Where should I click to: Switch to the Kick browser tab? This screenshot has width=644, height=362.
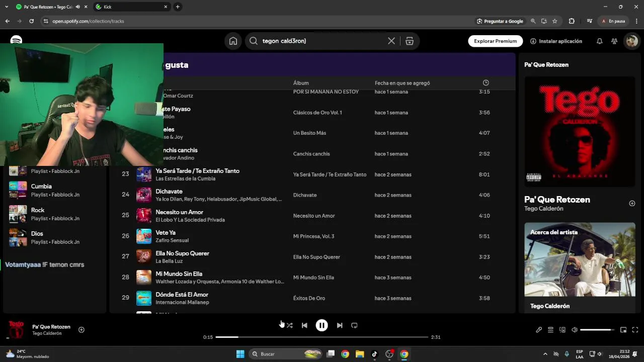131,7
